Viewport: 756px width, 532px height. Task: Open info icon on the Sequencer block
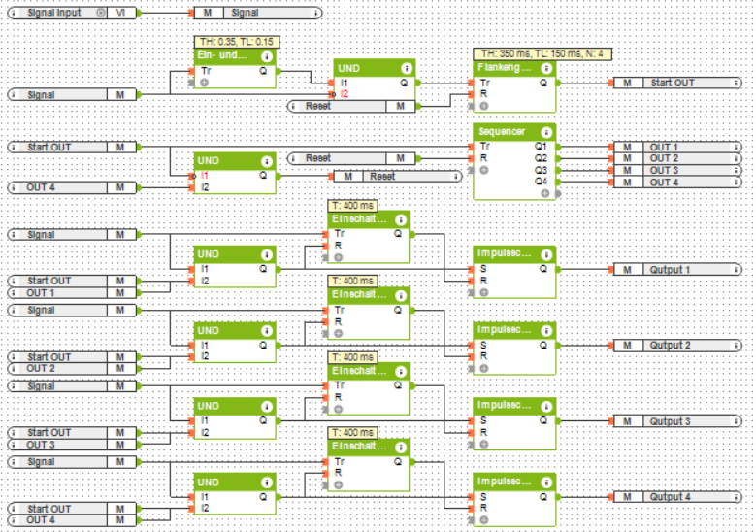click(x=546, y=132)
